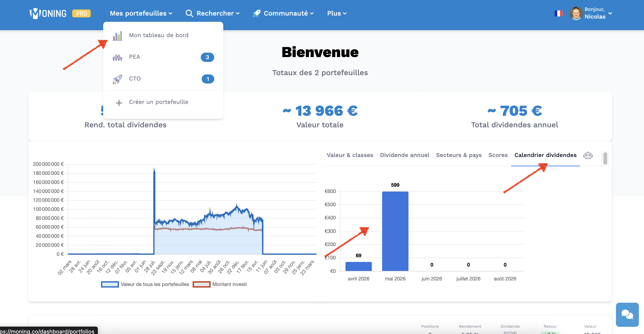
Task: Click Nicolas's profile avatar
Action: (576, 13)
